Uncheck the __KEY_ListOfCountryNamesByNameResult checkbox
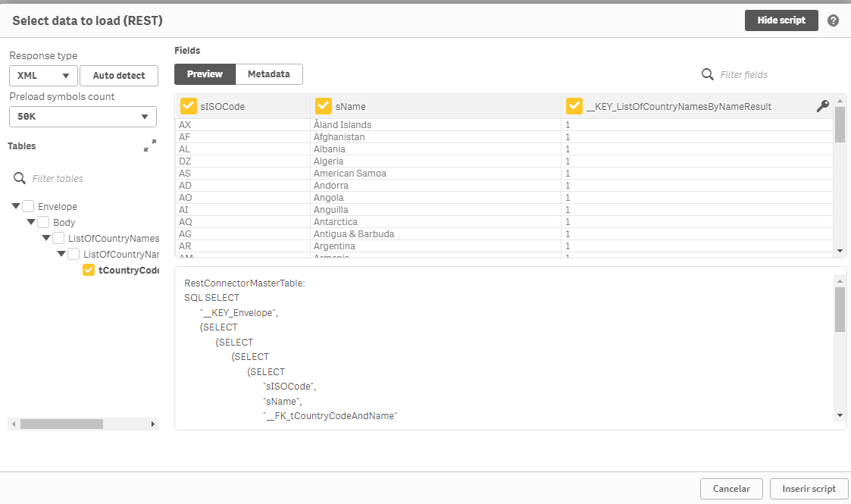This screenshot has height=504, width=851. (574, 106)
